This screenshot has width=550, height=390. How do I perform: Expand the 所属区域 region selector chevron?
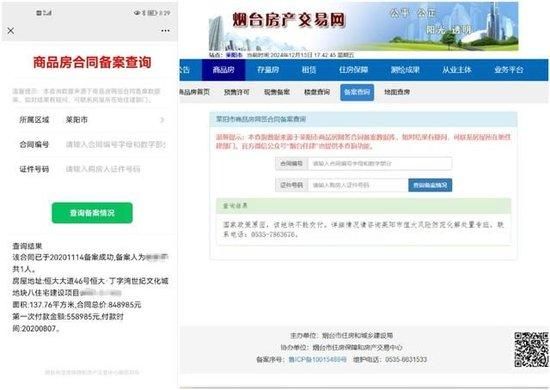[x=162, y=120]
